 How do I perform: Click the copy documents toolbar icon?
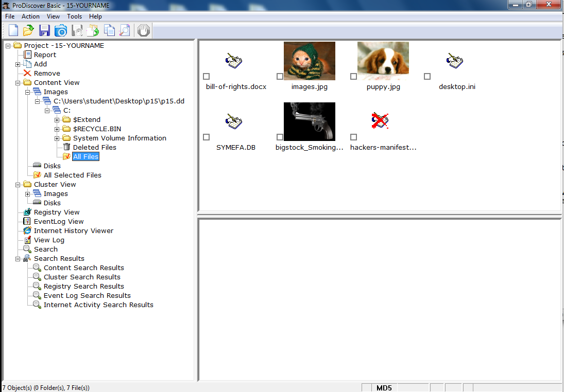[x=109, y=30]
